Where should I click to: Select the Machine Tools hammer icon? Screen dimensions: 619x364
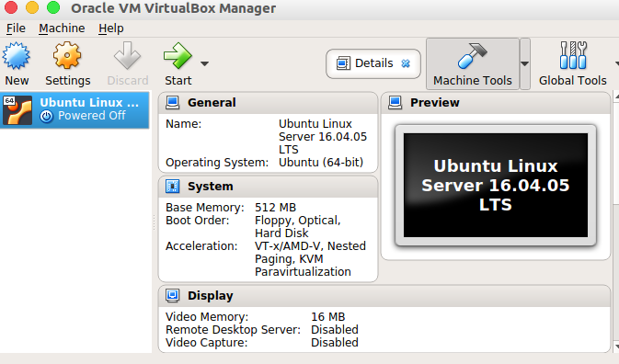[x=472, y=56]
